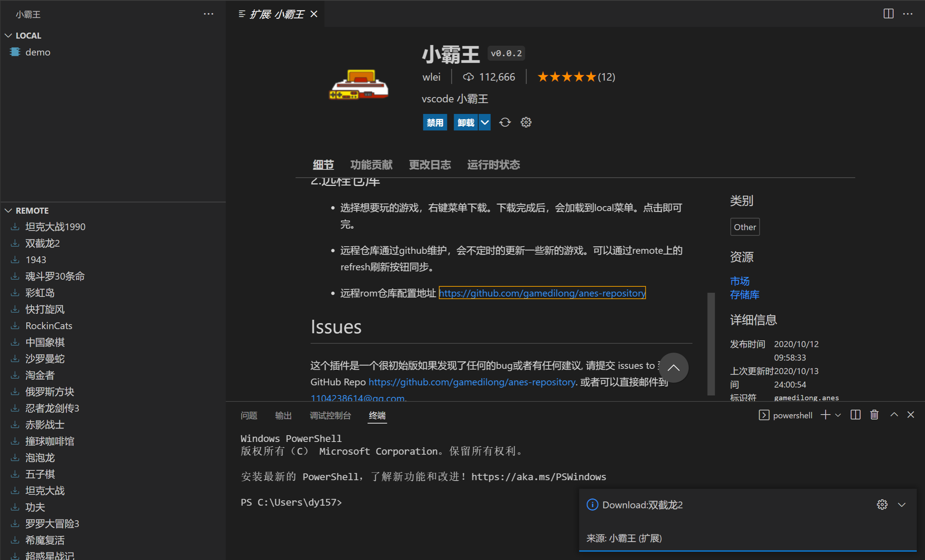Collapse the LOCAL section

[9, 36]
